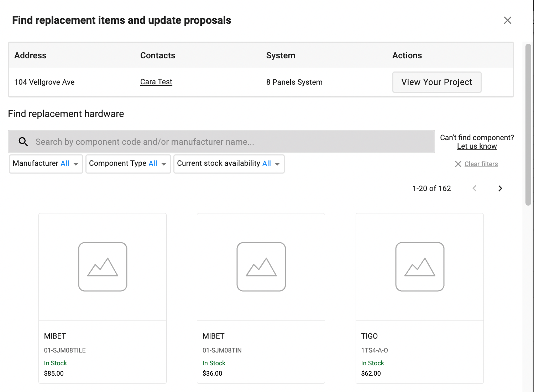Open the Component Type filter dropdown
This screenshot has width=534, height=392.
pyautogui.click(x=128, y=164)
